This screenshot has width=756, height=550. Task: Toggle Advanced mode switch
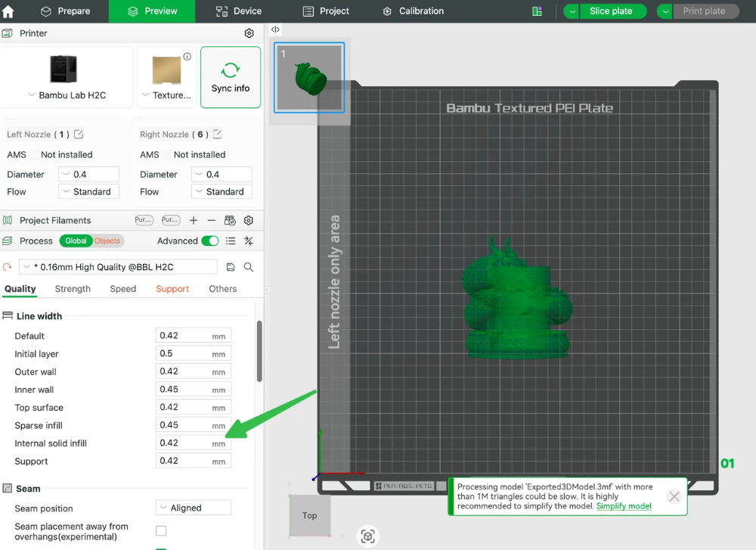point(209,241)
